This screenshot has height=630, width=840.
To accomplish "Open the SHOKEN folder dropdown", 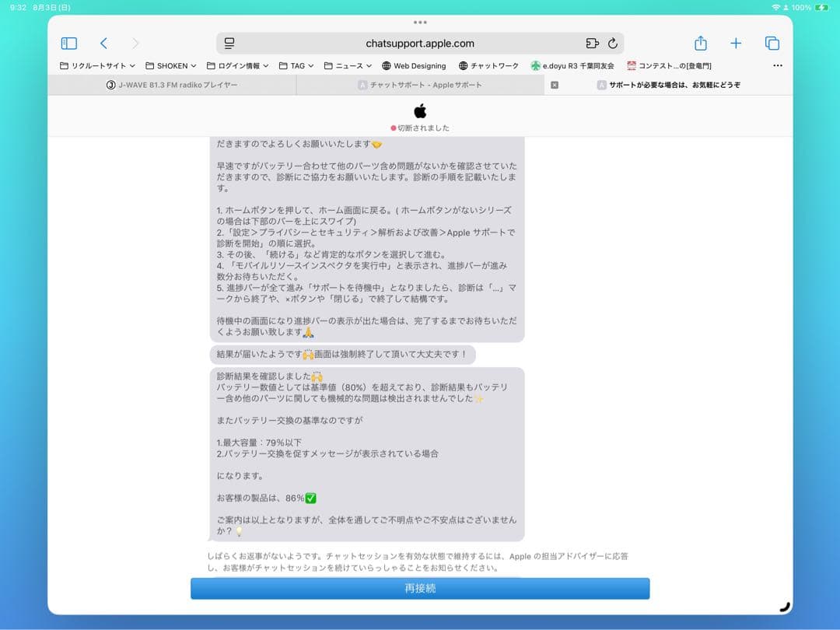I will pyautogui.click(x=170, y=66).
